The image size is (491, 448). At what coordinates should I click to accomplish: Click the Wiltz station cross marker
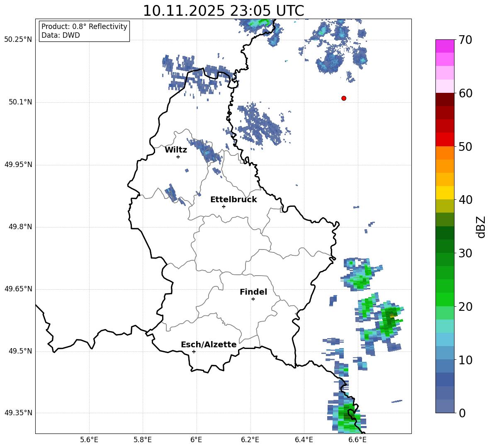(x=178, y=157)
